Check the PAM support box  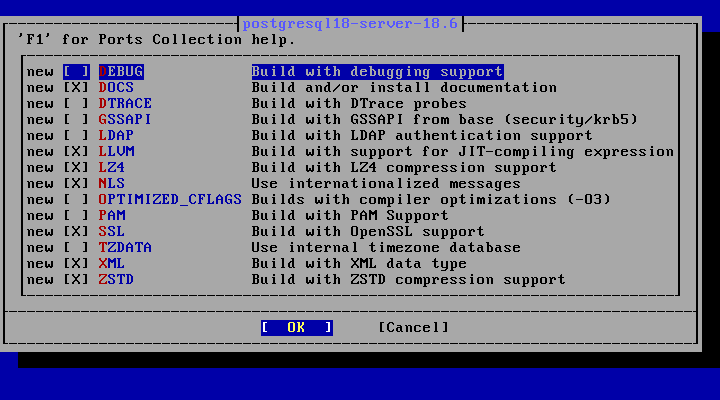76,216
